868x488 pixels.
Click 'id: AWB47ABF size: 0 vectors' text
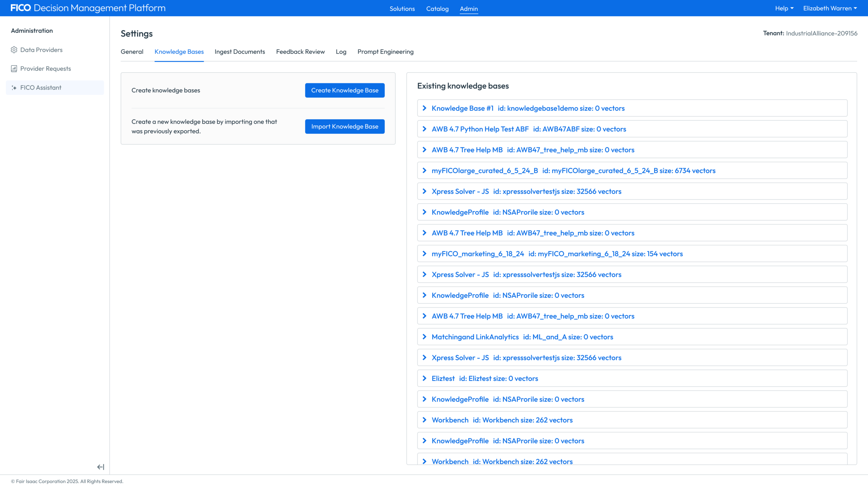[579, 129]
